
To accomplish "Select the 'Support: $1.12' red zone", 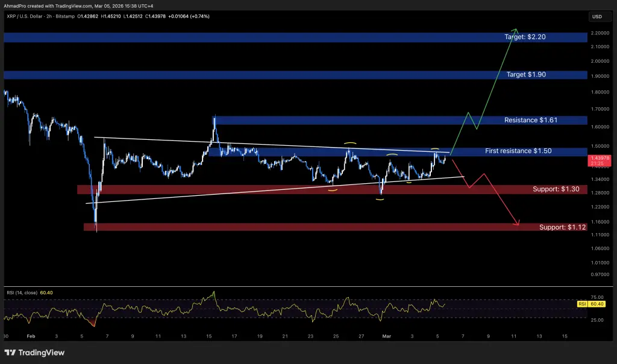I will pos(562,227).
